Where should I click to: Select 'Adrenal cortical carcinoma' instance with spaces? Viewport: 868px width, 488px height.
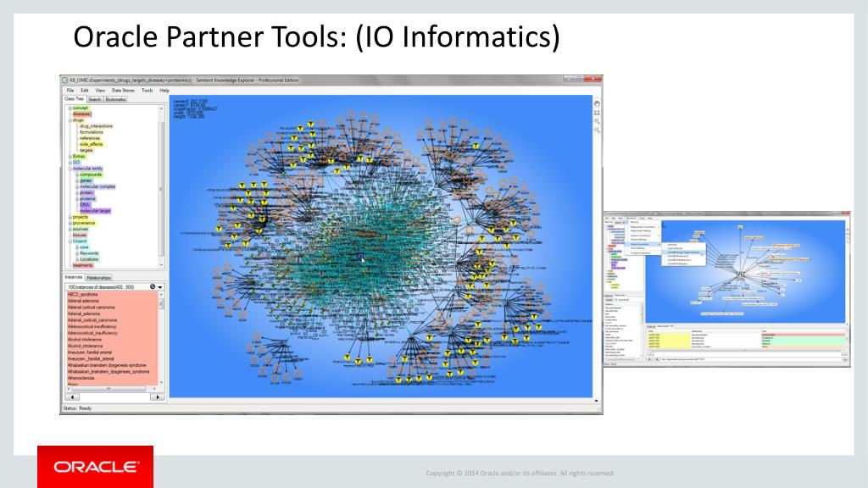pos(92,308)
